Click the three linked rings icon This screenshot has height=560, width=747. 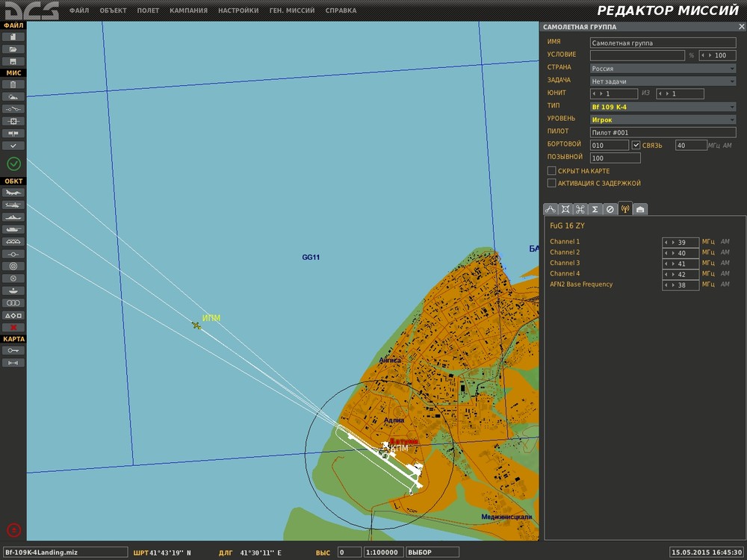(x=13, y=303)
